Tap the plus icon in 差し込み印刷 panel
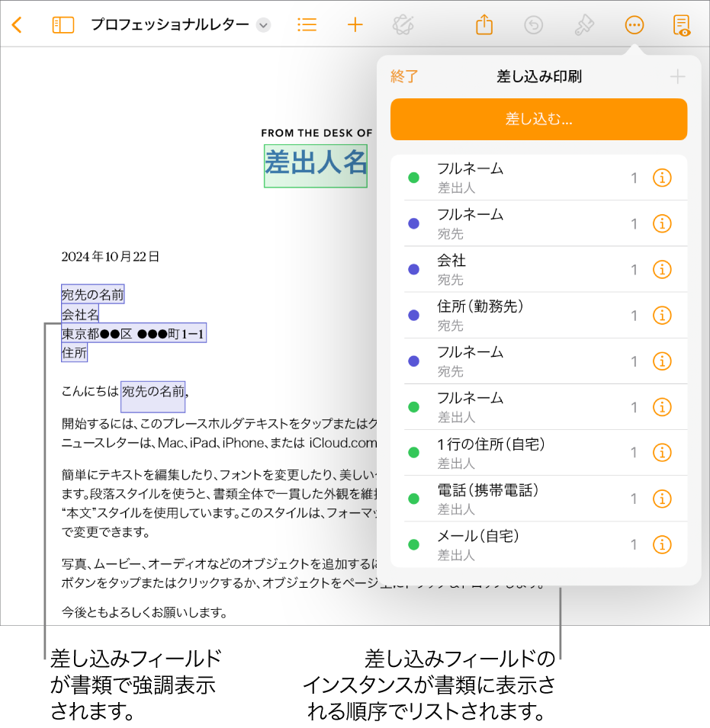Screen dimensions: 710x728 [x=677, y=76]
